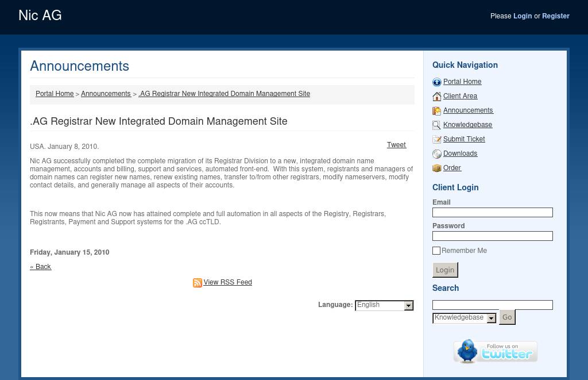Click the orange RSS feed icon
This screenshot has height=380, width=588.
tap(197, 283)
